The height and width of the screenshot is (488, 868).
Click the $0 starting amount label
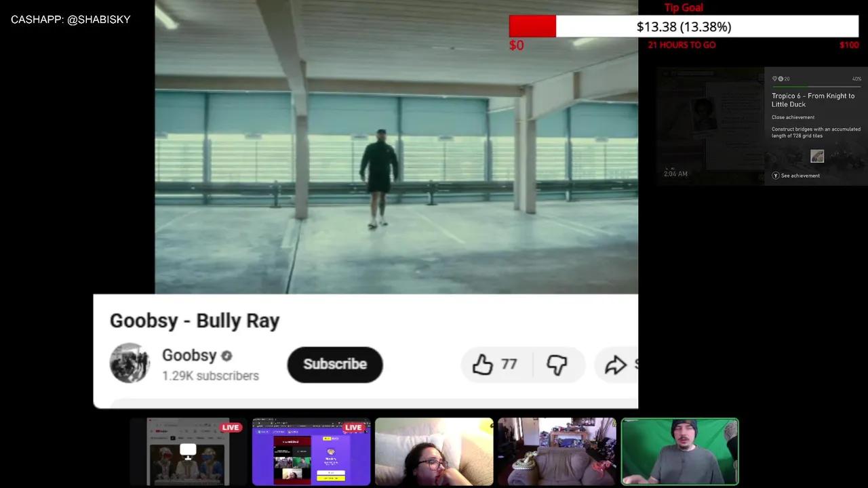[516, 45]
